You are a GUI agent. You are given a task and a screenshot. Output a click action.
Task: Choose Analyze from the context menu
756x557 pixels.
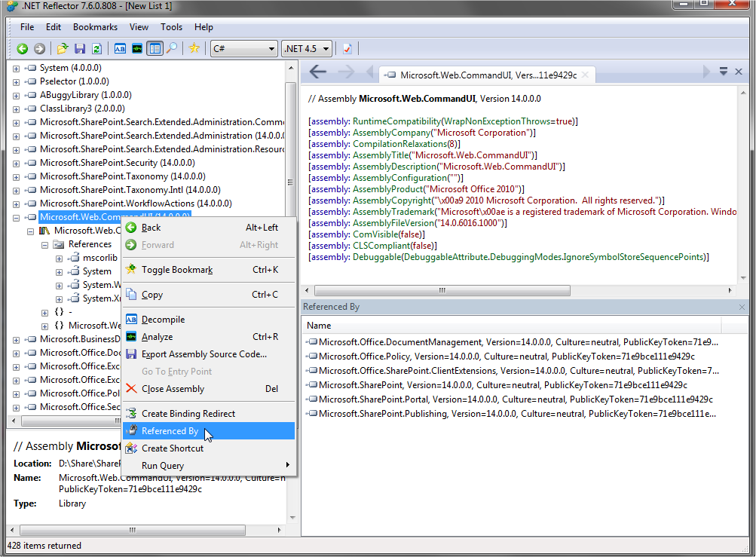click(x=209, y=337)
